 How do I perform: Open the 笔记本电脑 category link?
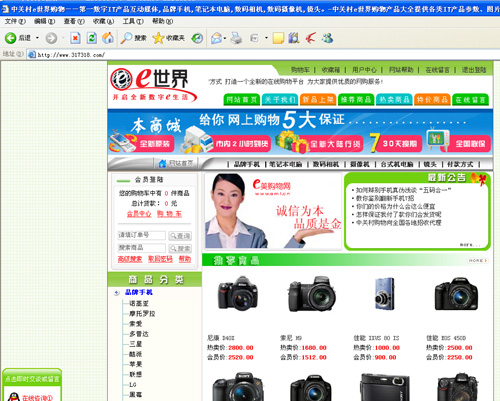coord(285,164)
